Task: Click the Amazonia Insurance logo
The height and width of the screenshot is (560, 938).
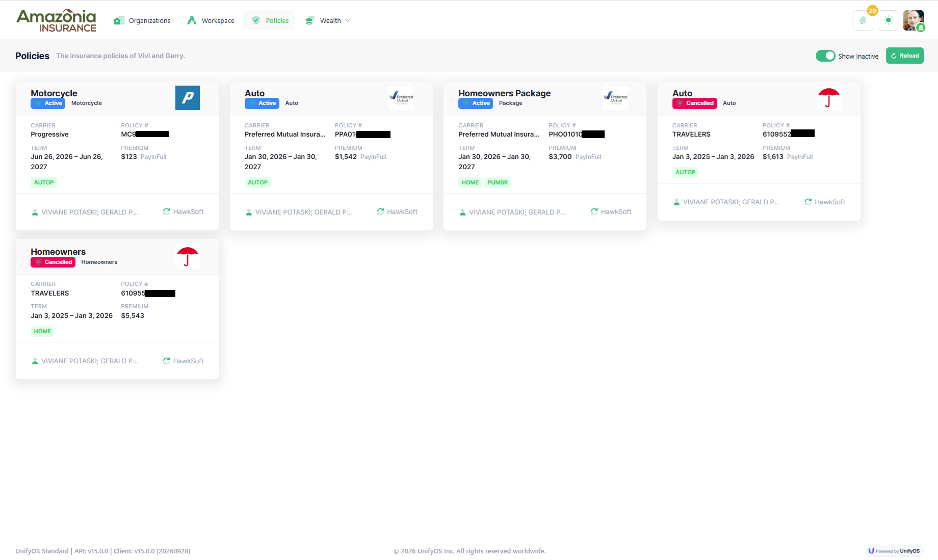Action: [57, 20]
